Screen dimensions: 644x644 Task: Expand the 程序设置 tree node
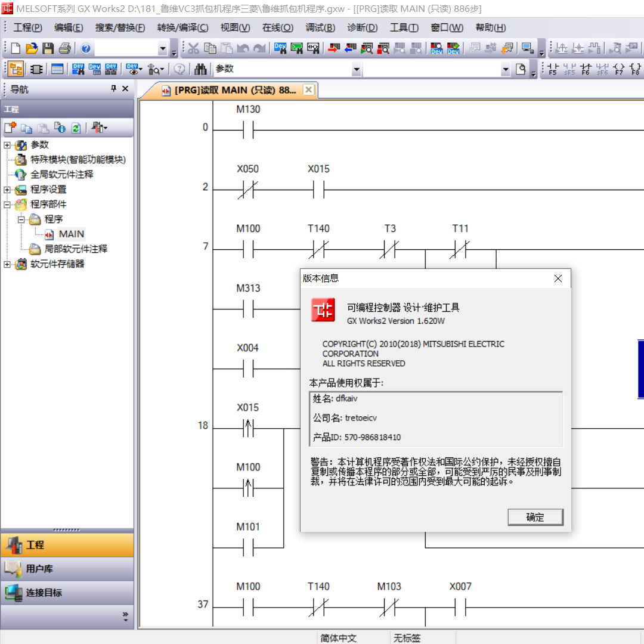[7, 190]
